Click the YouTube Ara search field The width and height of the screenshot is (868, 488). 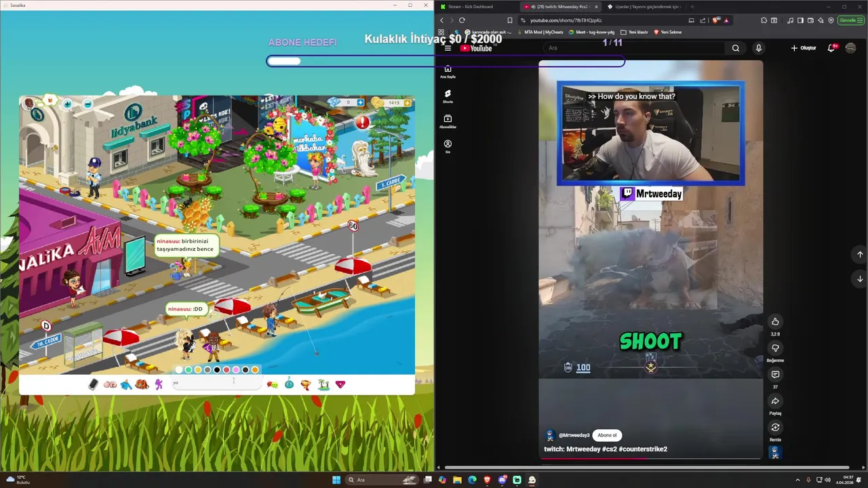[x=635, y=48]
